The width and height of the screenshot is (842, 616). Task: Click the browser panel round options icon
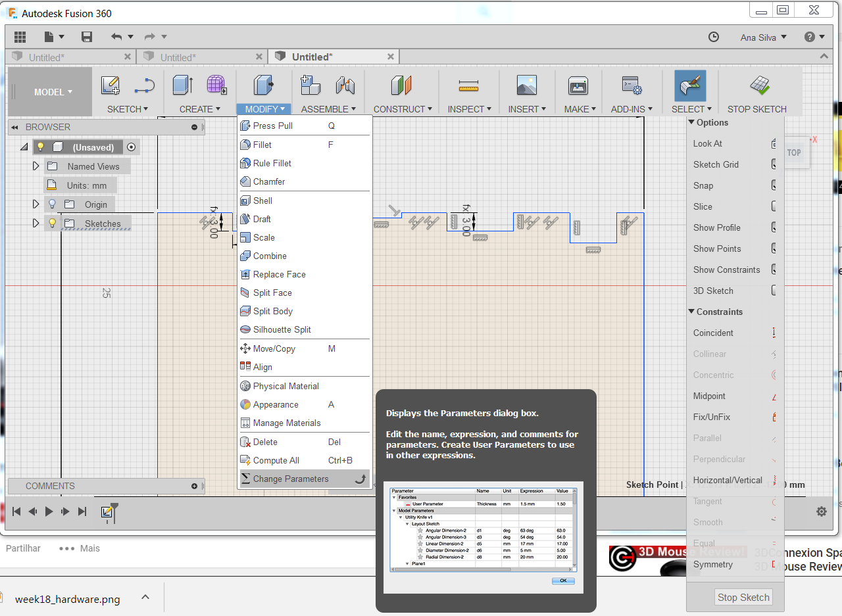[x=194, y=128]
